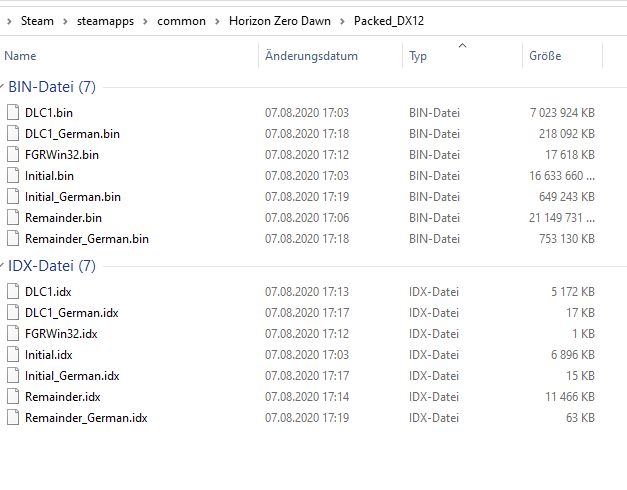Select file name Remainder.bin

63,218
